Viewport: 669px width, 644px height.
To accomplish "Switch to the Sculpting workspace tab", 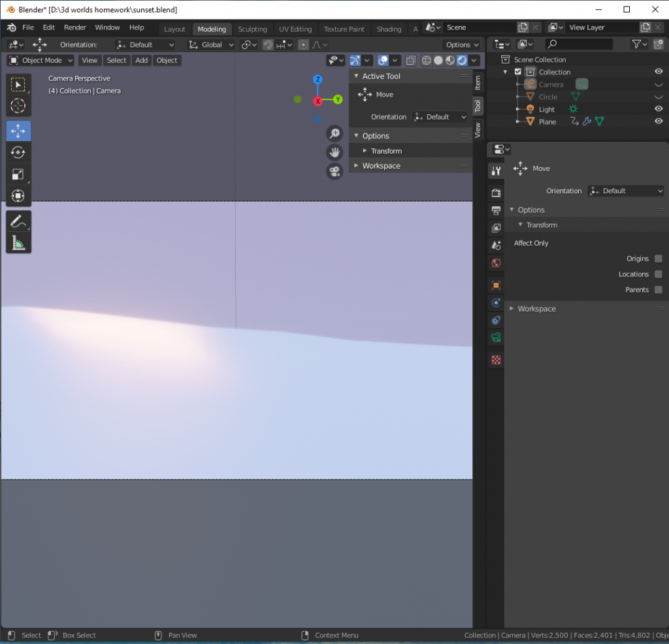I will [x=252, y=29].
